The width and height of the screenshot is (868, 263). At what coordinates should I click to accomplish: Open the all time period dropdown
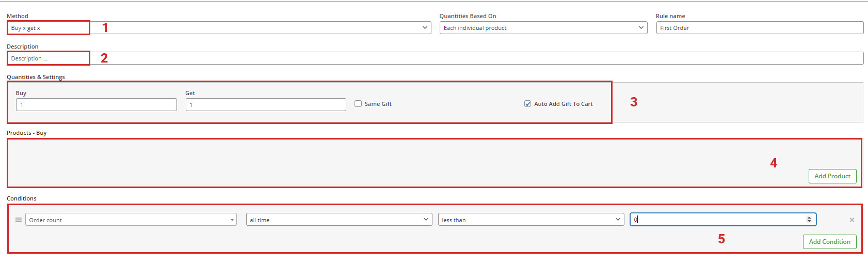pyautogui.click(x=339, y=220)
